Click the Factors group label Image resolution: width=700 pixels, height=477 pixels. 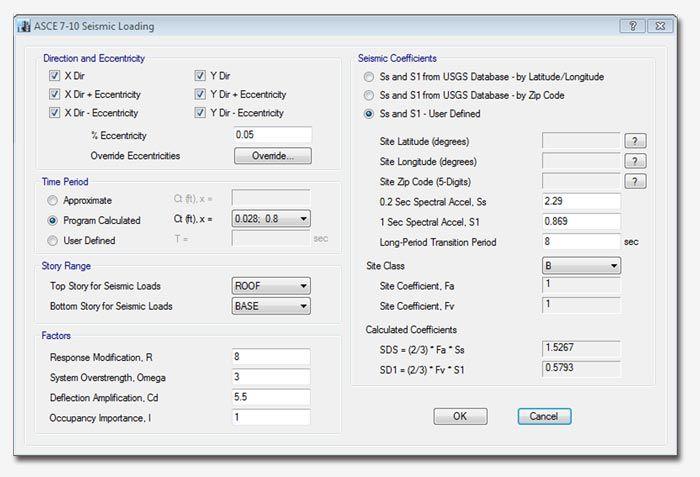point(56,335)
